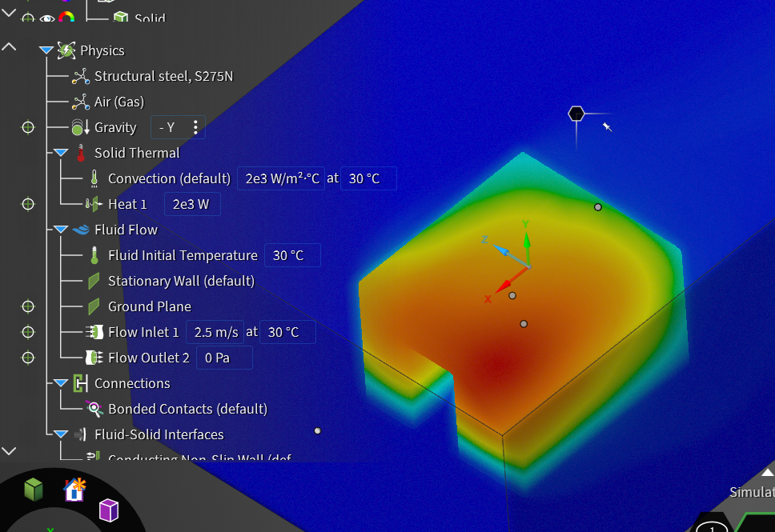The width and height of the screenshot is (775, 532).
Task: Select the Structural steel material icon
Action: pos(81,77)
